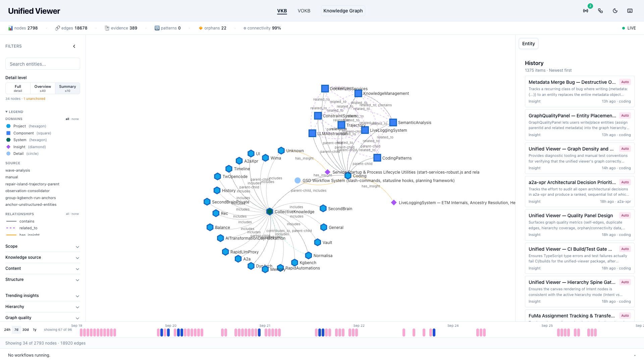
Task: Select the DockerizedServices square node
Action: pos(325,88)
